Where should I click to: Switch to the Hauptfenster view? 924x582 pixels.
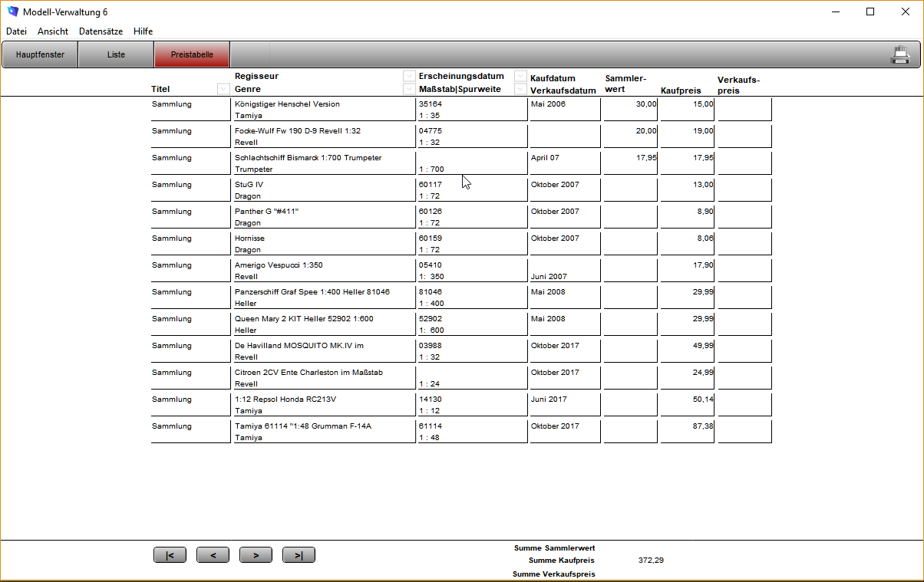(x=40, y=54)
